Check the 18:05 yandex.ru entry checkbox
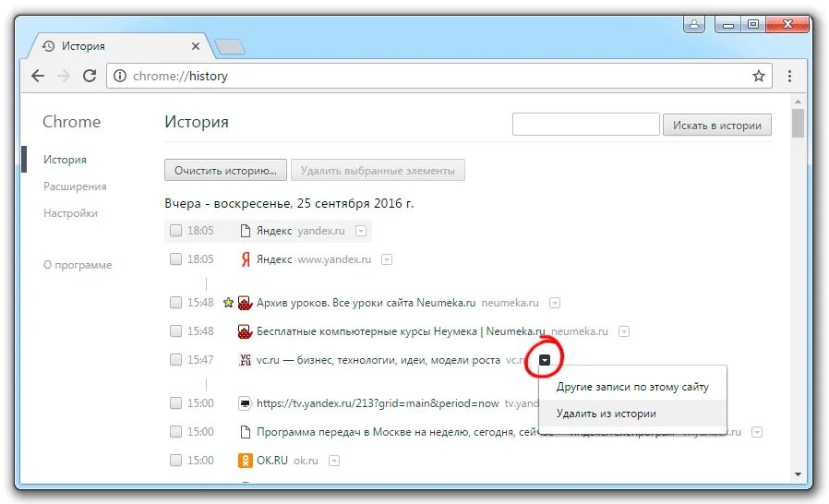The width and height of the screenshot is (829, 504). point(175,230)
